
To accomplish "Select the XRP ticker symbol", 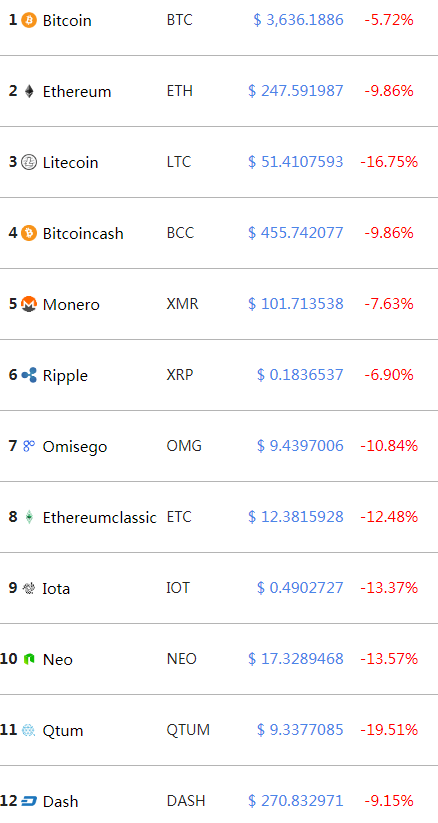I will point(180,375).
